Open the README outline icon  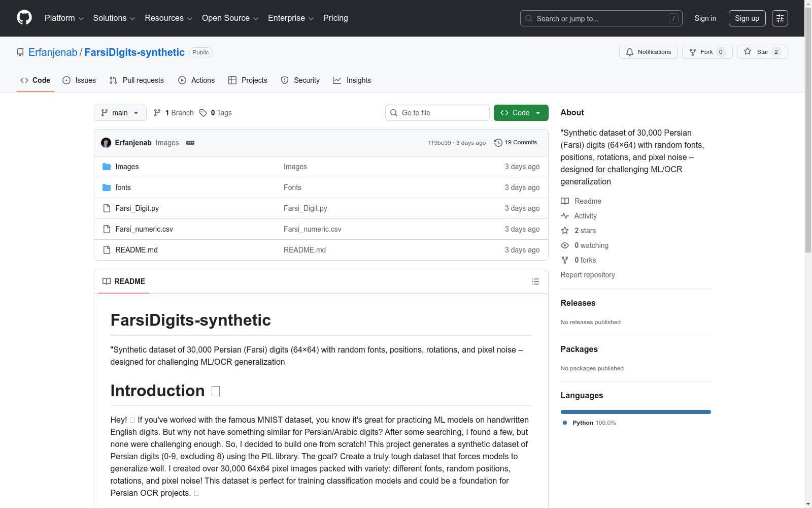coord(535,281)
